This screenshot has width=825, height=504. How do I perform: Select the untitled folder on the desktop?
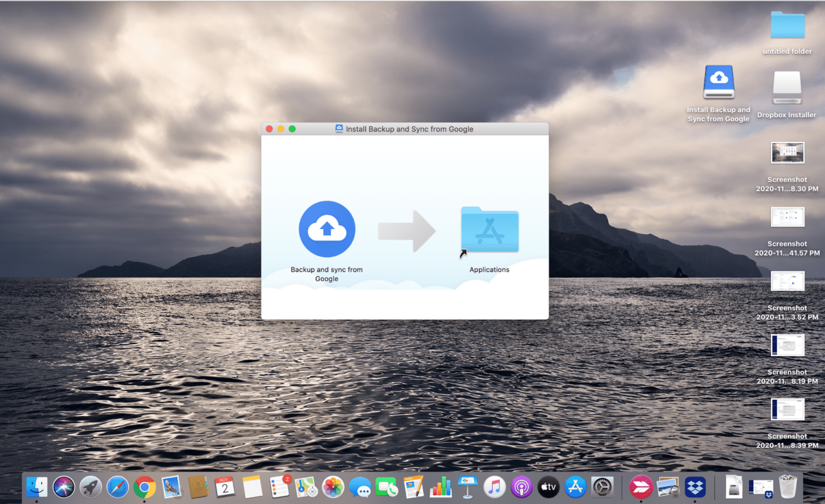coord(787,25)
